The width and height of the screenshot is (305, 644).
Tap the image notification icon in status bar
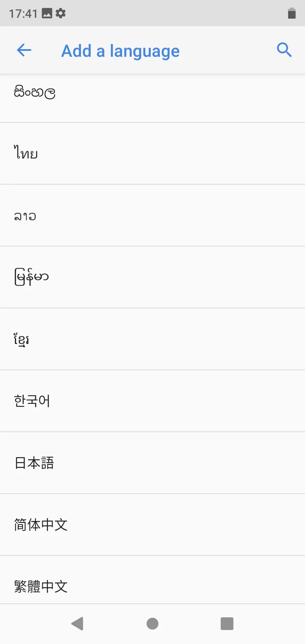[x=47, y=14]
